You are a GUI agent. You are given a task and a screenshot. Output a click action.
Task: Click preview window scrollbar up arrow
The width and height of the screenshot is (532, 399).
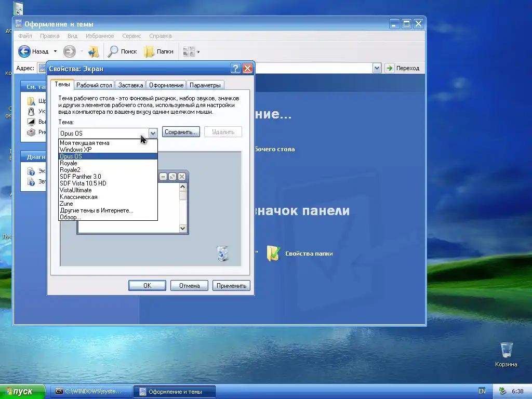click(x=183, y=187)
